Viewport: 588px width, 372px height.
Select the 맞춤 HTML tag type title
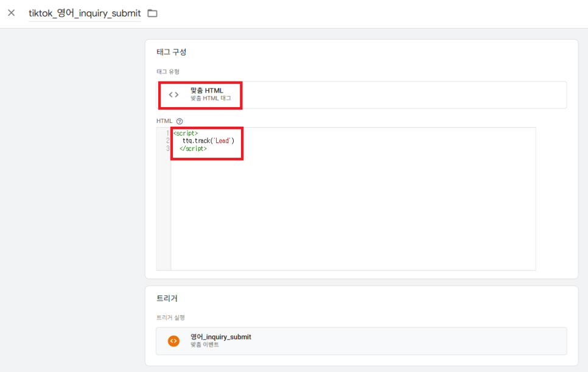206,91
